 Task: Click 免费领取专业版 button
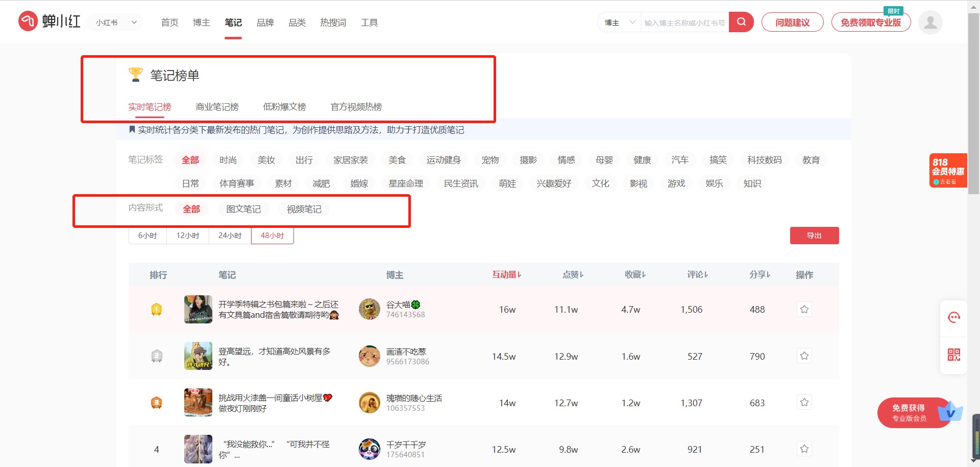click(871, 22)
